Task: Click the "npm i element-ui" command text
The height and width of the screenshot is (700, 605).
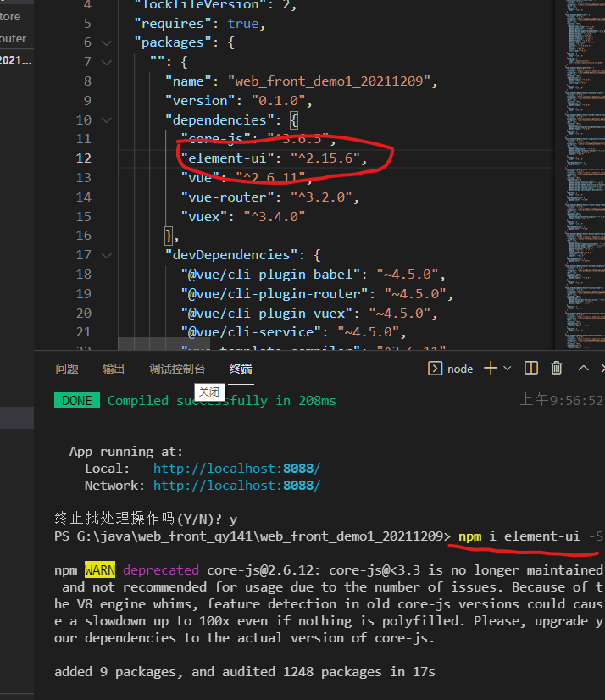Action: [x=519, y=536]
